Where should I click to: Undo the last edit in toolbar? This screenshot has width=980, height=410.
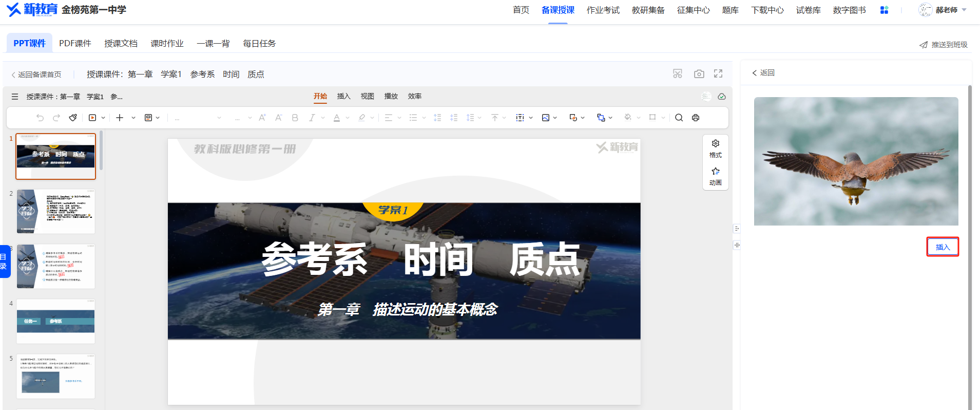coord(40,118)
